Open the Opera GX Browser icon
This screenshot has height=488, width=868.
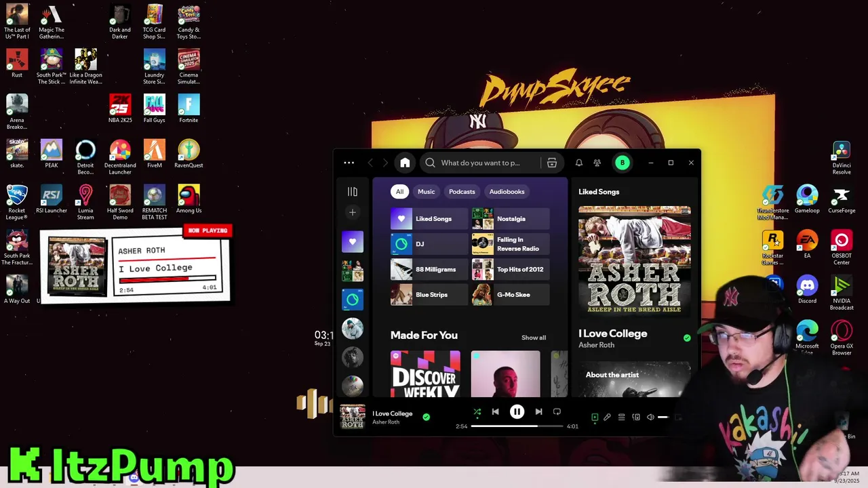[842, 338]
